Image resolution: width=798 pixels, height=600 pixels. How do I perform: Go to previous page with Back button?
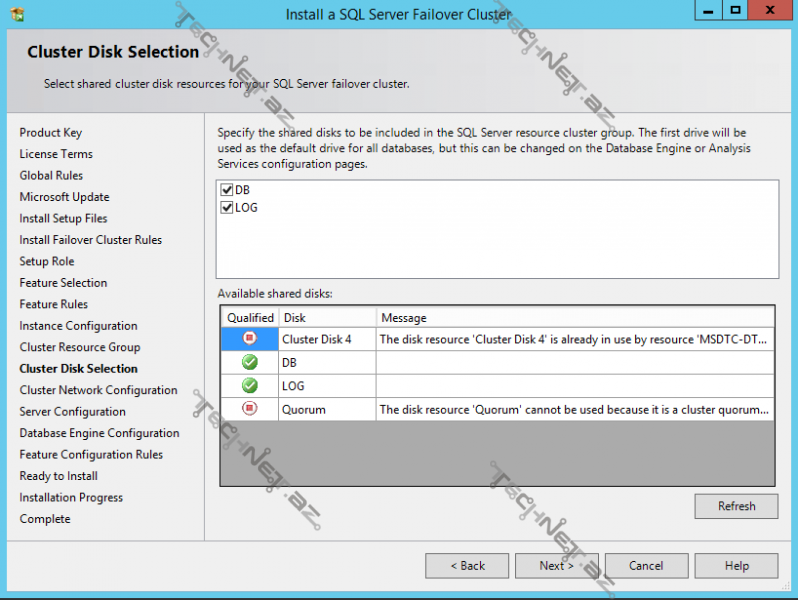coord(466,565)
